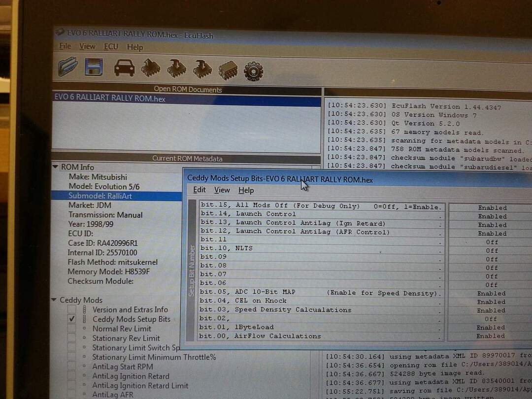Screen dimensions: 532x399
Task: Click the Off value for bit.10 NLTS
Action: 491,251
